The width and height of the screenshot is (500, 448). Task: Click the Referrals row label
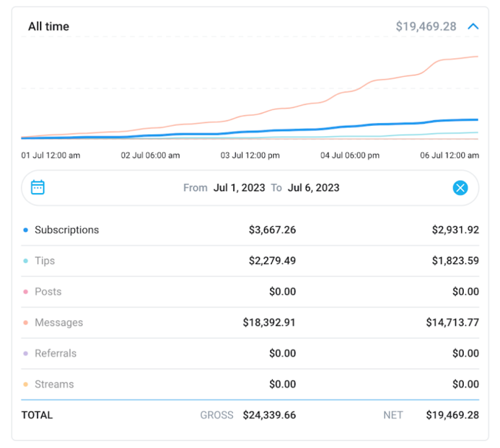pos(56,353)
